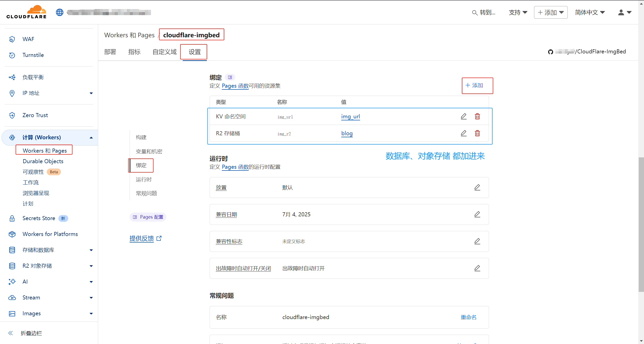
Task: Collapse the 计算 (Workers) sidebar section
Action: pos(91,137)
